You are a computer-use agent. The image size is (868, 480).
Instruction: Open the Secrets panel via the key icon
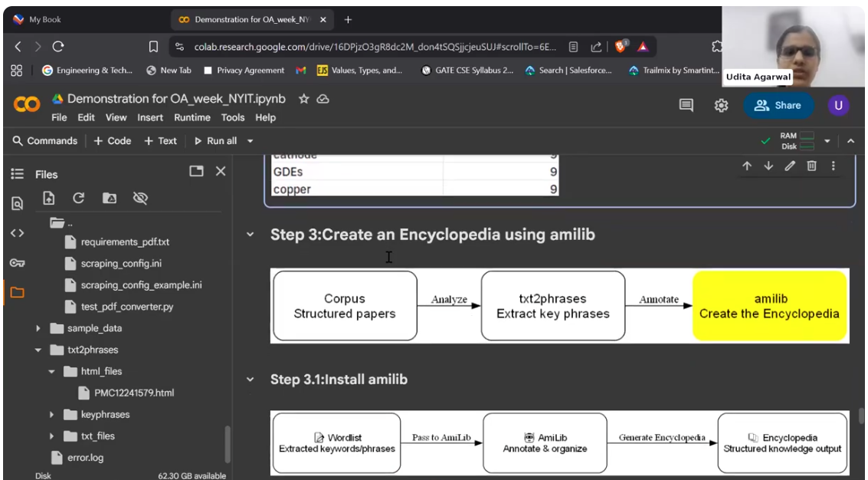(16, 261)
